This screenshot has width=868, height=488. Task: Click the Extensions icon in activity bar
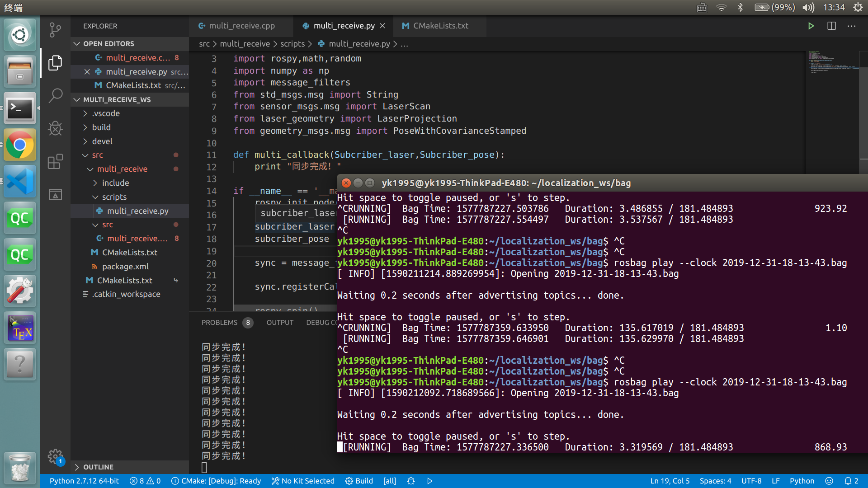click(56, 162)
